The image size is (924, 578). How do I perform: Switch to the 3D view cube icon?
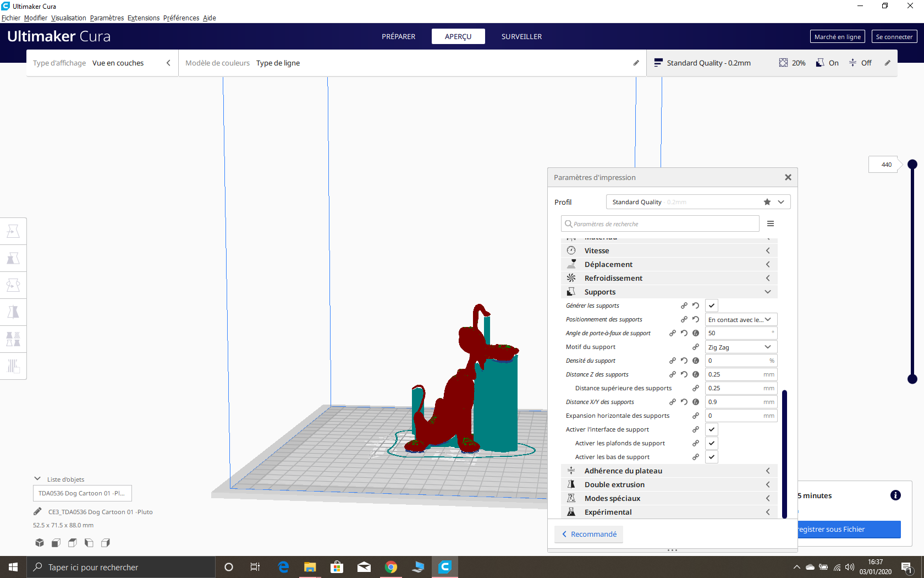[x=40, y=543]
